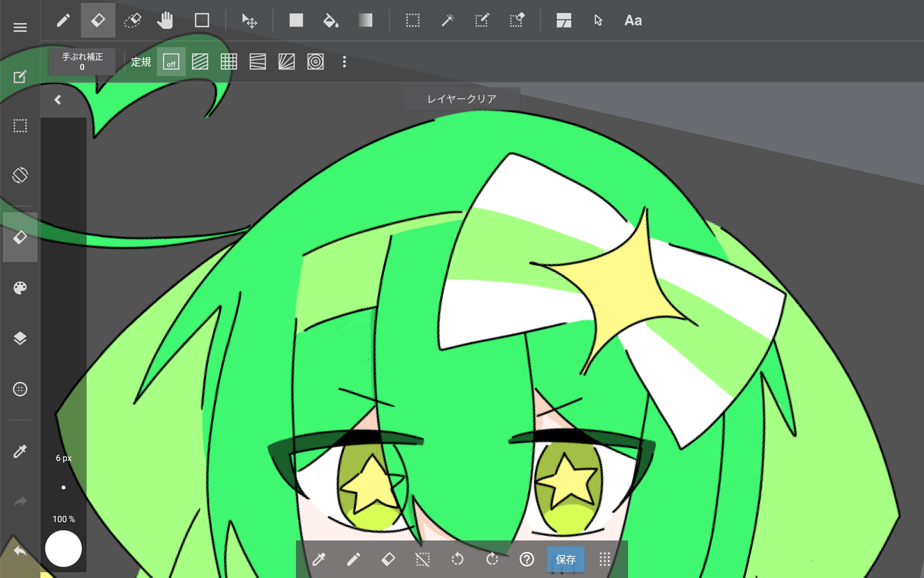The image size is (924, 578).
Task: Turn the ruler snap off
Action: pos(171,62)
